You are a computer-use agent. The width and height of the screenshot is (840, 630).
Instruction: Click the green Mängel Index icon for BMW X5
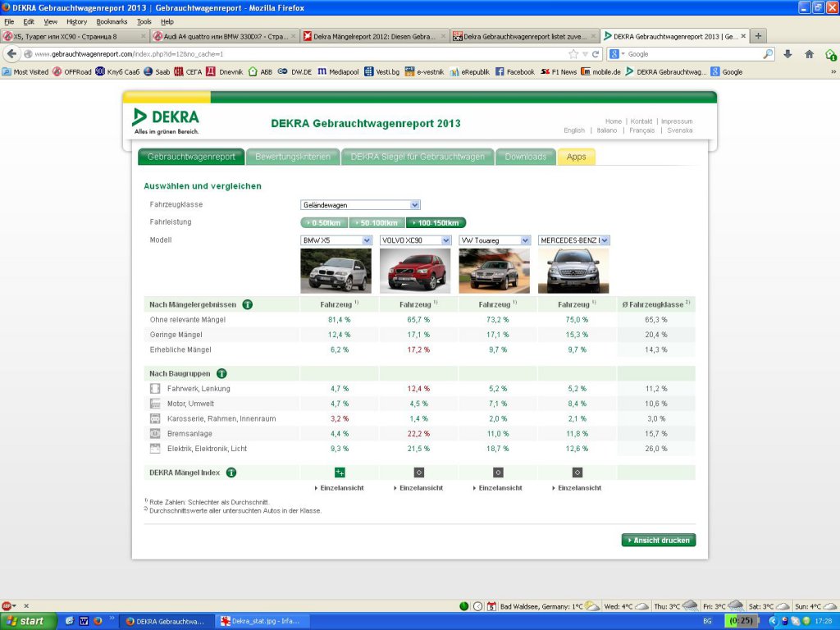339,472
